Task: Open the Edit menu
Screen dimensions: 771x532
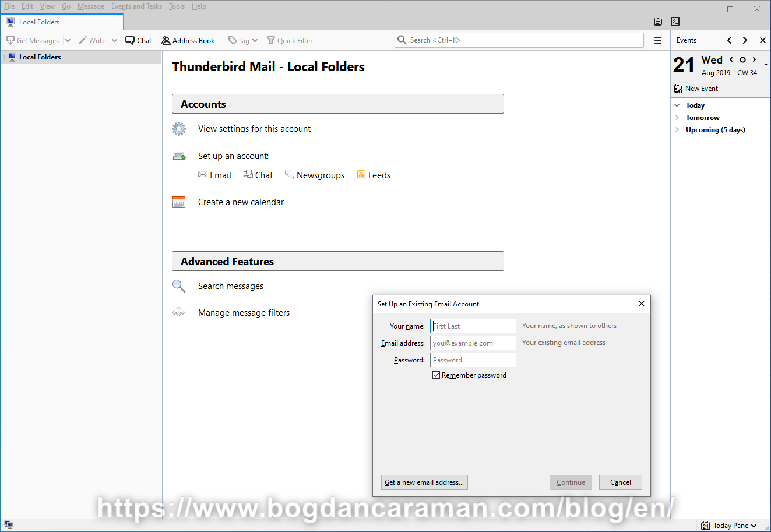Action: click(x=27, y=6)
